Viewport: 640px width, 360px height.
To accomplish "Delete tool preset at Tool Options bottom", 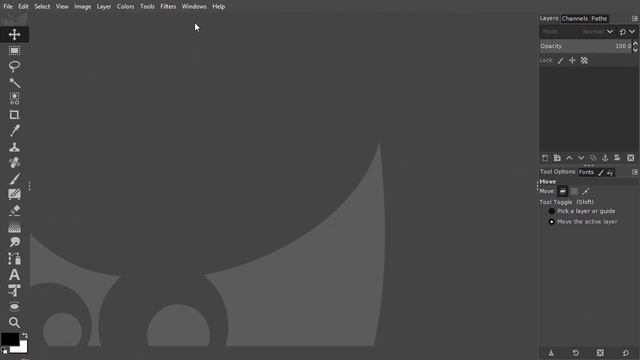I will [600, 353].
